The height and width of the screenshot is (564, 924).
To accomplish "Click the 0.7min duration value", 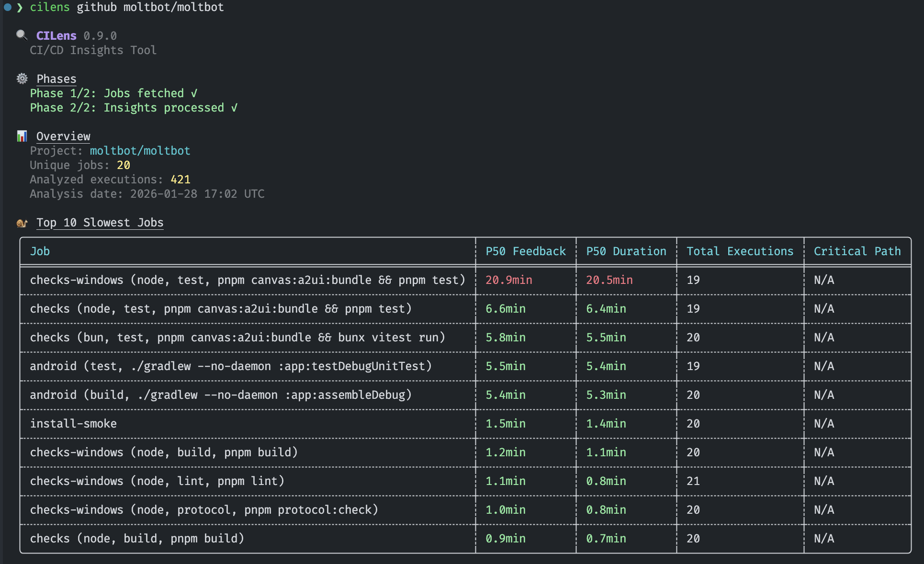I will (x=606, y=539).
